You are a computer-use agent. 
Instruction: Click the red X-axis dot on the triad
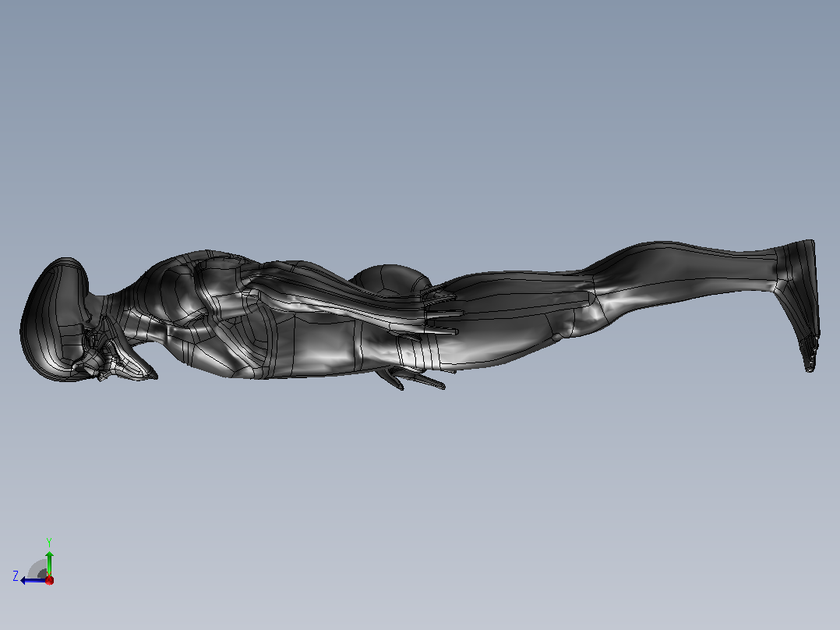pyautogui.click(x=49, y=580)
